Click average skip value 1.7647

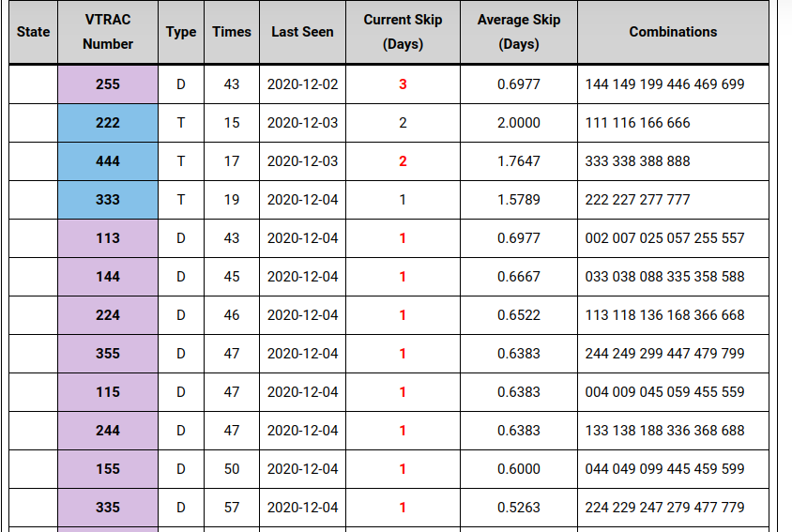pyautogui.click(x=519, y=161)
